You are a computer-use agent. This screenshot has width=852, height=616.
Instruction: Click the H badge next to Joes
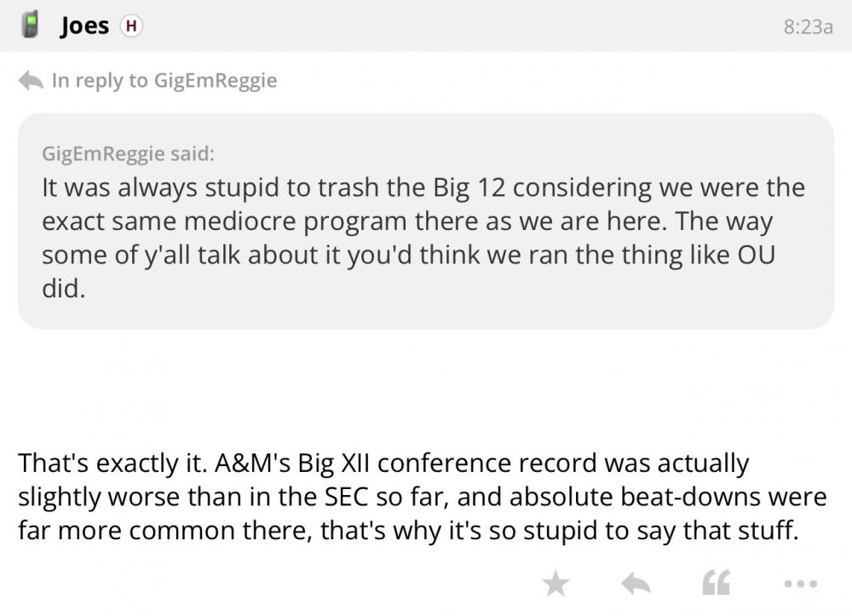pos(130,26)
